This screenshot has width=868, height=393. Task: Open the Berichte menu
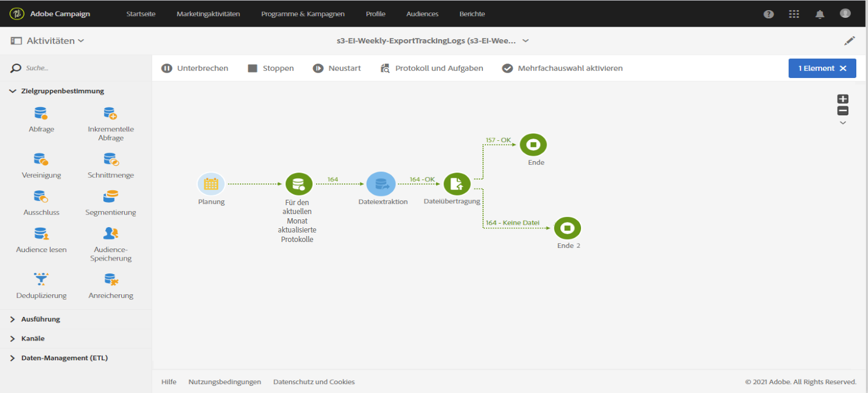pyautogui.click(x=472, y=14)
